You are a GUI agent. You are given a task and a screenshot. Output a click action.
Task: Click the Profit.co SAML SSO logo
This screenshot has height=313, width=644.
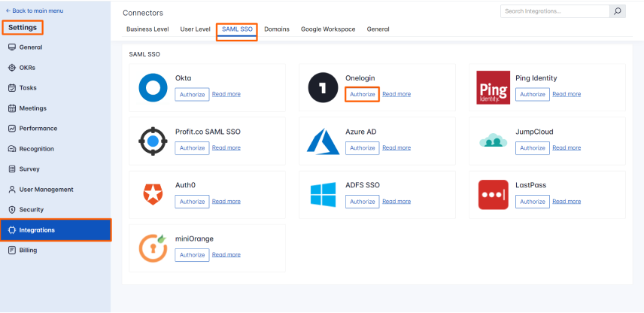point(153,141)
